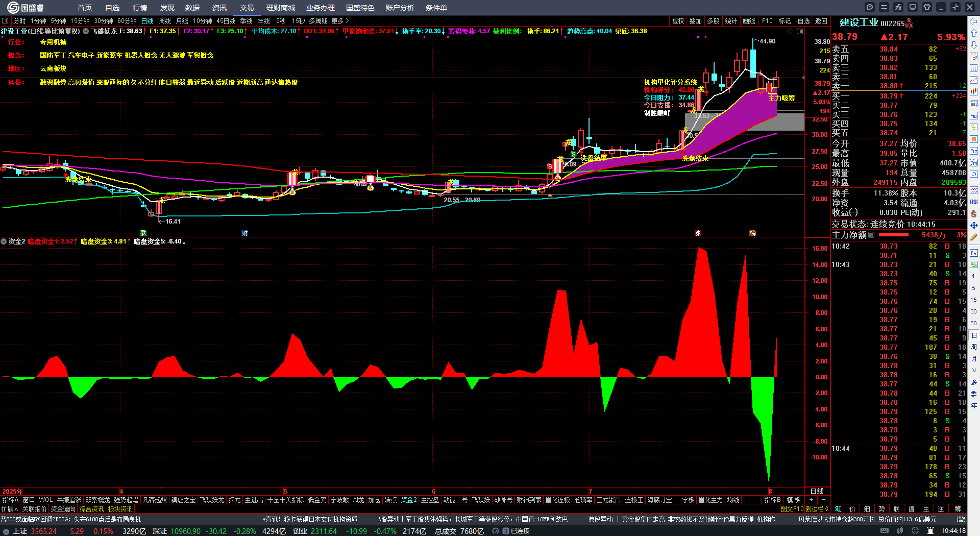Click the screen layout icon in title bar
The width and height of the screenshot is (980, 536).
click(913, 7)
